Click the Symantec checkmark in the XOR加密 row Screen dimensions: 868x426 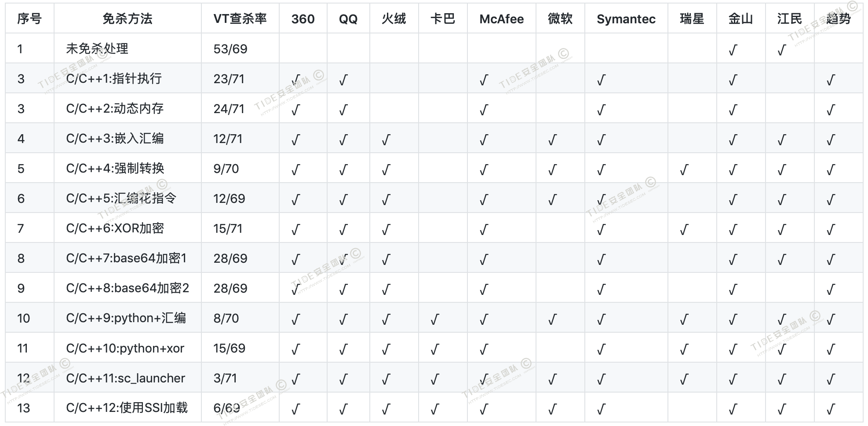[x=601, y=230]
